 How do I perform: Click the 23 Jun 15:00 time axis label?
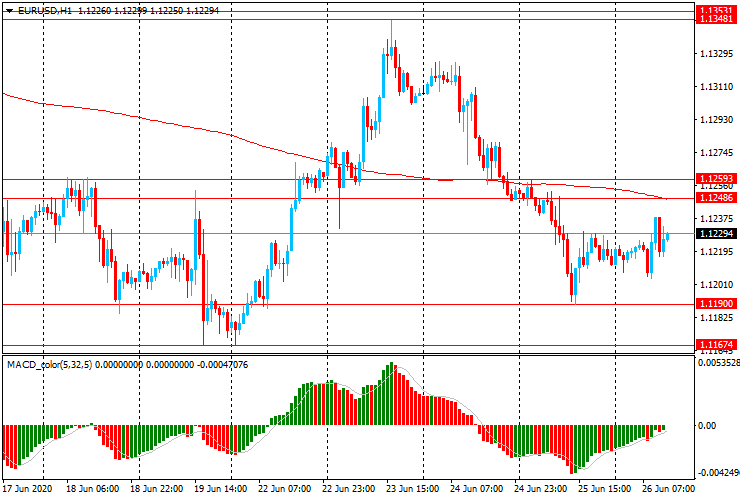point(412,488)
